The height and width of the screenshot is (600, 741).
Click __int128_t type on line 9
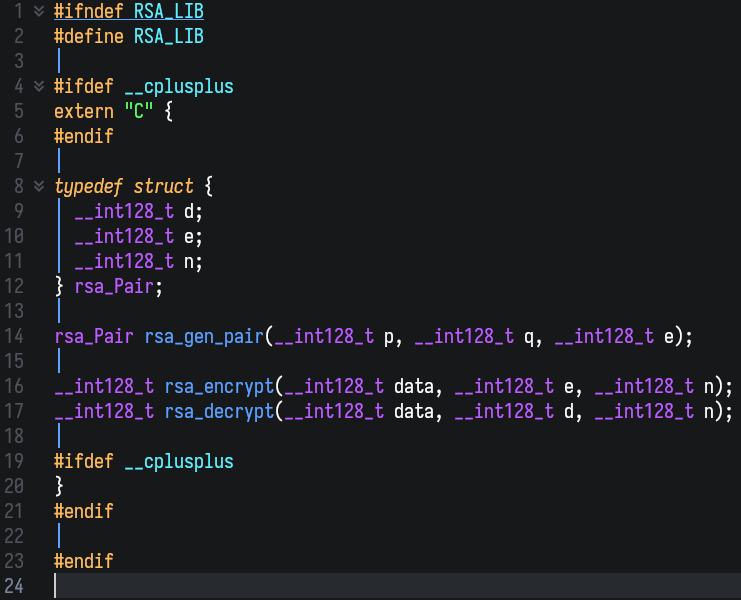coord(124,212)
